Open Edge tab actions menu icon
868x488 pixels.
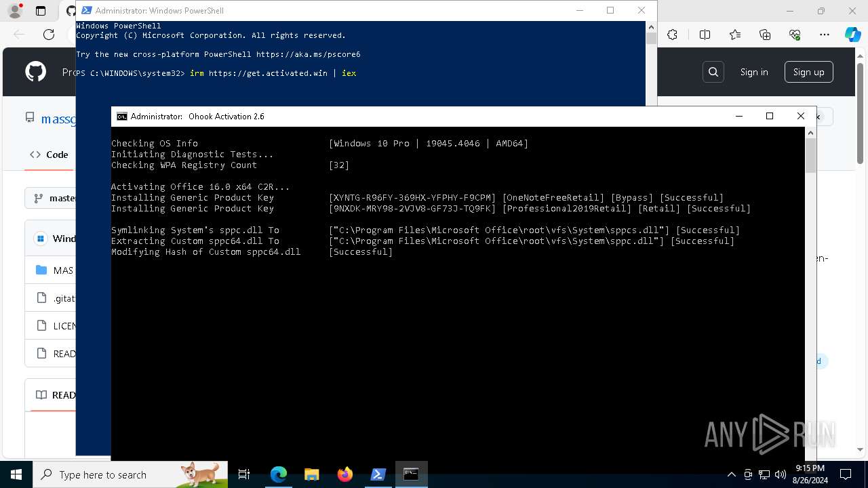(41, 11)
